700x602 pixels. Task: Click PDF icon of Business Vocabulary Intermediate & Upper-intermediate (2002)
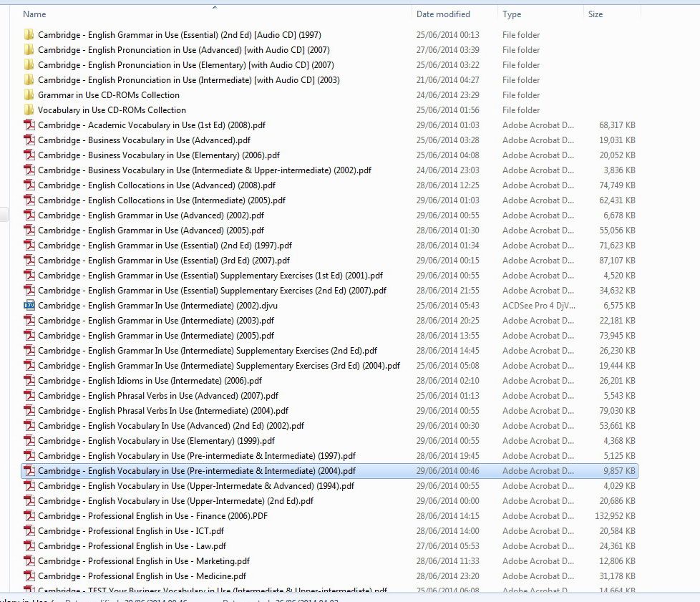click(29, 170)
